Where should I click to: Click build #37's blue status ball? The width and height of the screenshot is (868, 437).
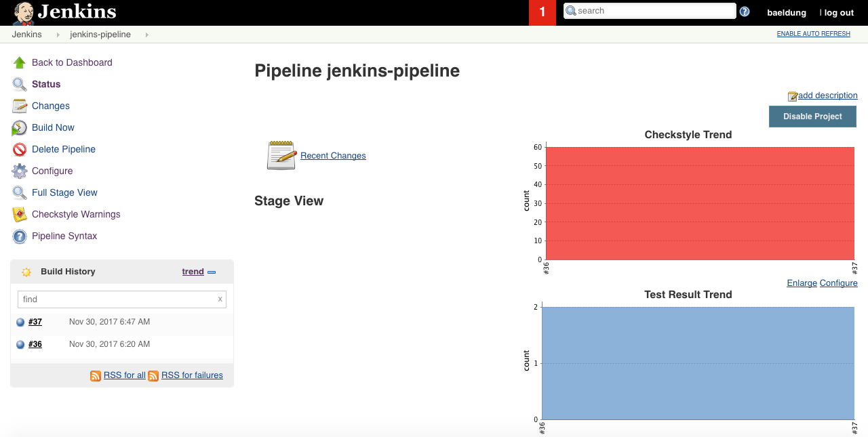[x=20, y=321]
